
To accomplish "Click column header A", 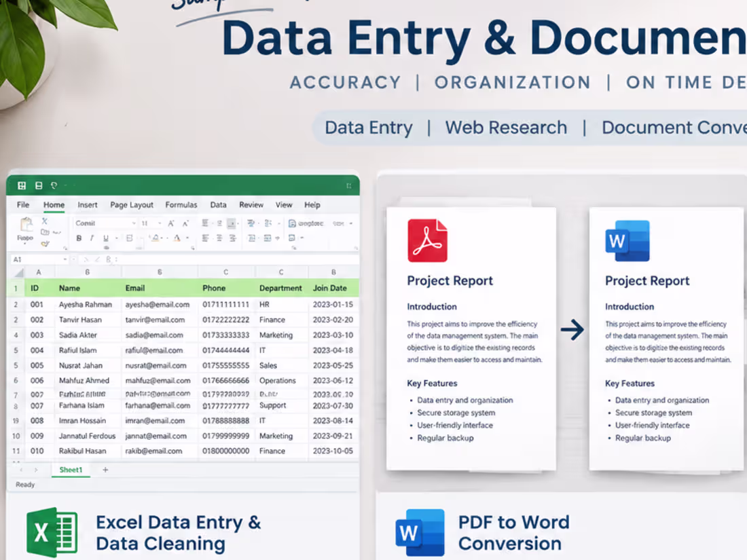I will tap(39, 272).
